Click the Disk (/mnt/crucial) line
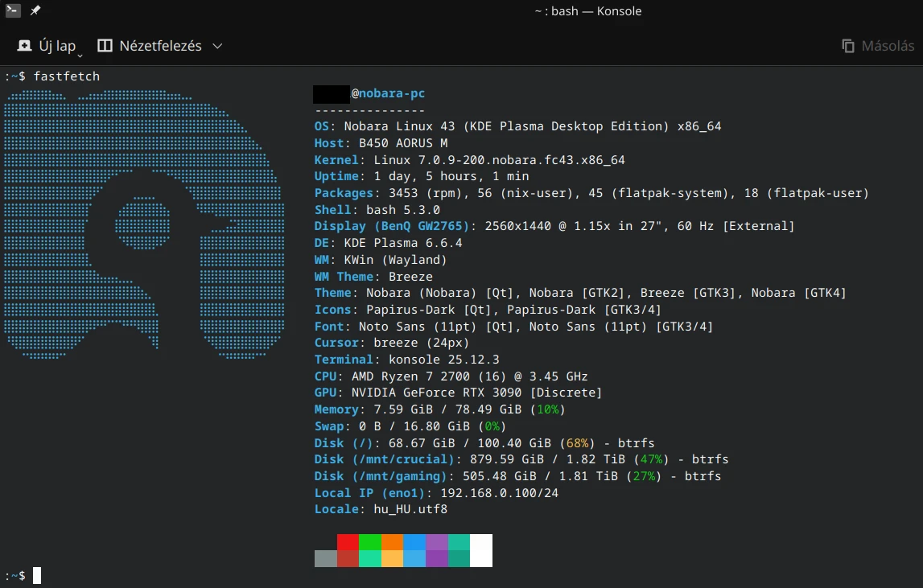Image resolution: width=923 pixels, height=588 pixels. [521, 459]
